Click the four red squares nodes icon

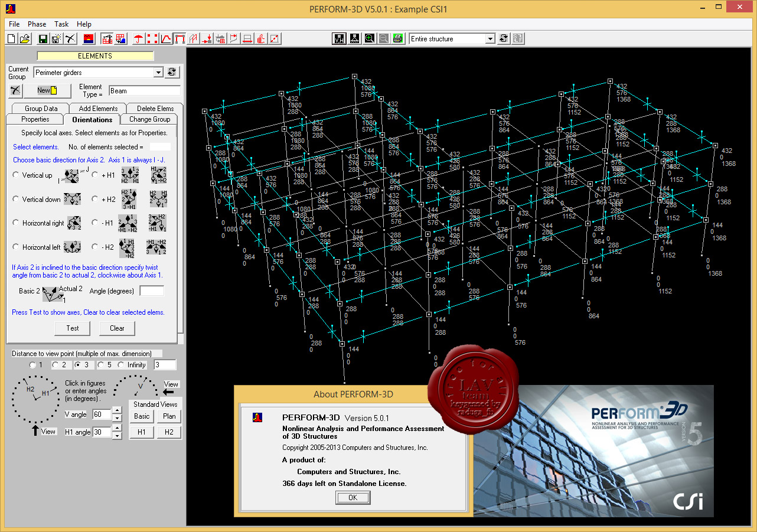[x=152, y=39]
